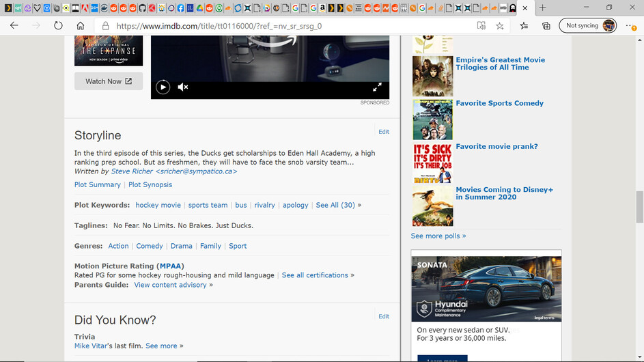
Task: Switch to the heart icon tab
Action: click(x=37, y=8)
